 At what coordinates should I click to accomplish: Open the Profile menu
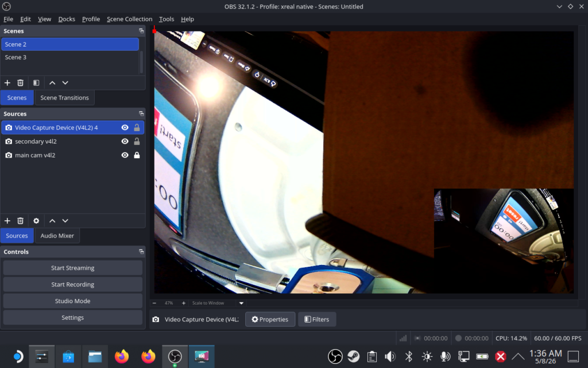point(91,19)
